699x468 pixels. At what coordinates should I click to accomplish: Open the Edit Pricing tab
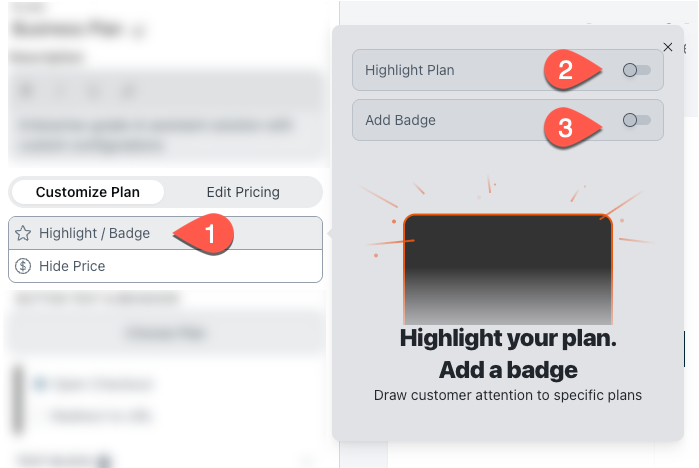(x=243, y=192)
